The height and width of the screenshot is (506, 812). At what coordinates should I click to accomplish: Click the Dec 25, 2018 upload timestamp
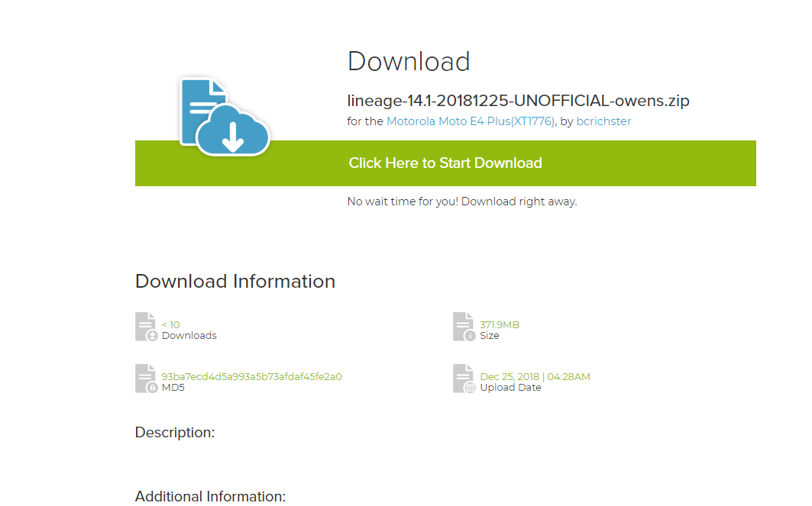click(535, 376)
